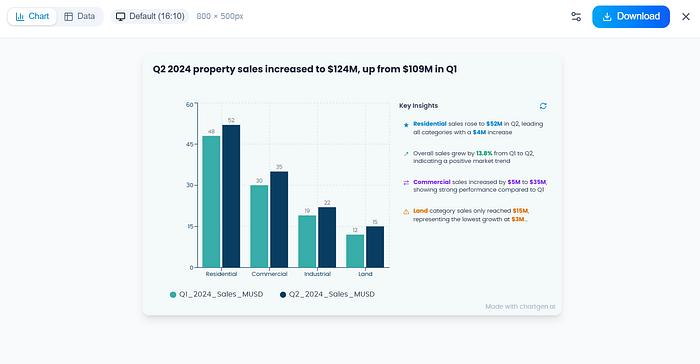Click the $52M value in Residential insight
The width and height of the screenshot is (700, 364).
click(x=494, y=124)
